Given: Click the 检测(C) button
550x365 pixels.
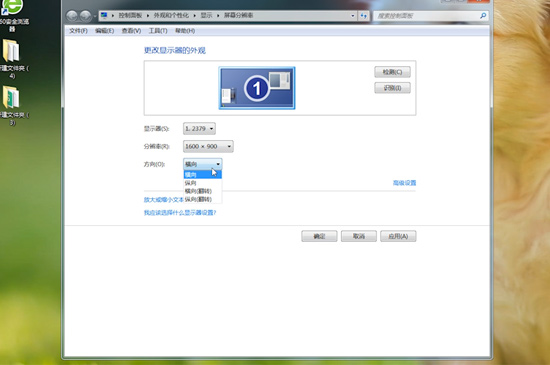Looking at the screenshot, I should 392,72.
